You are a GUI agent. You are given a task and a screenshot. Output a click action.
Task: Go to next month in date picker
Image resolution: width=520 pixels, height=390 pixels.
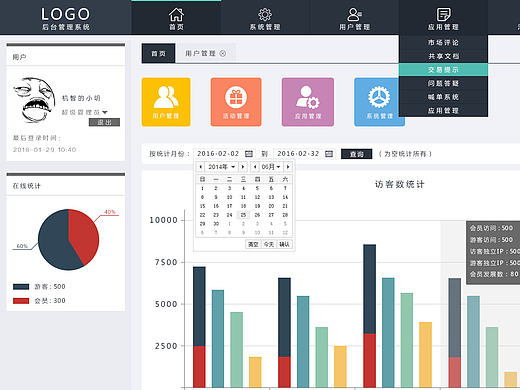(x=288, y=167)
